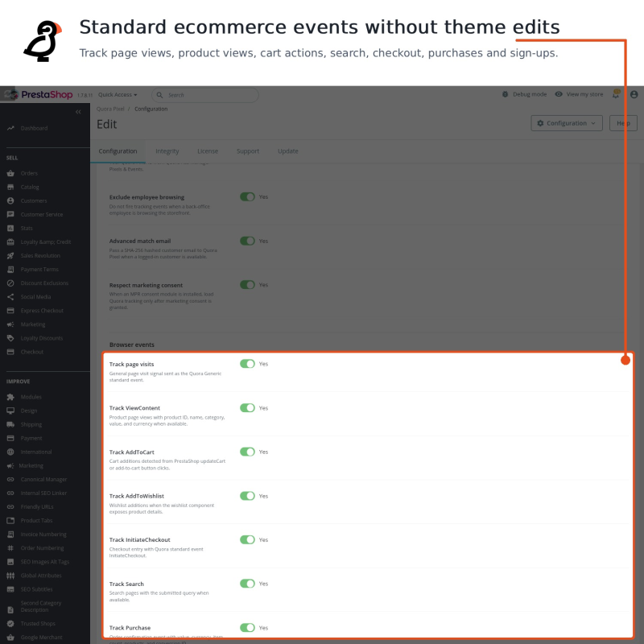Open the Catalog sidebar icon
Screen dimensions: 644x644
pyautogui.click(x=10, y=187)
